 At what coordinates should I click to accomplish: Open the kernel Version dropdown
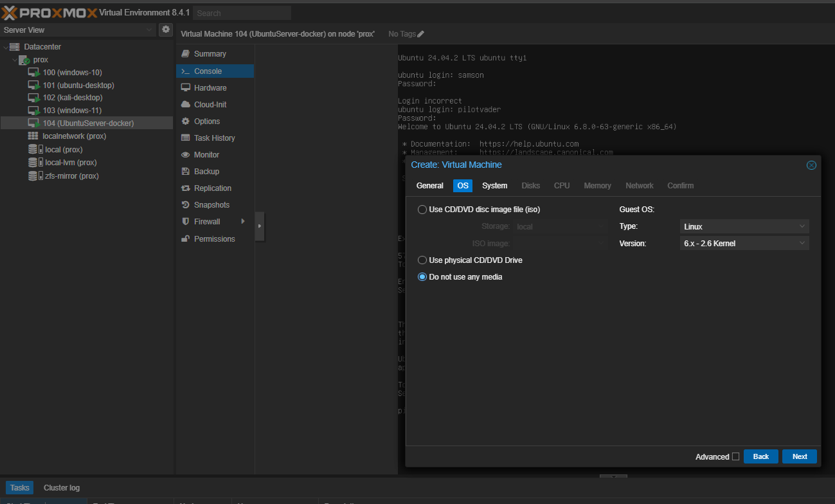click(744, 244)
